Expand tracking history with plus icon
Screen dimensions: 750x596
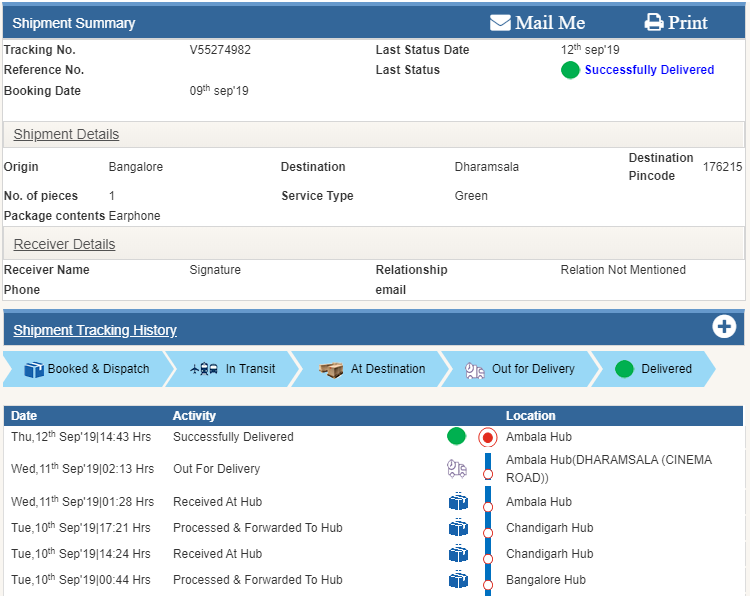[x=724, y=327]
